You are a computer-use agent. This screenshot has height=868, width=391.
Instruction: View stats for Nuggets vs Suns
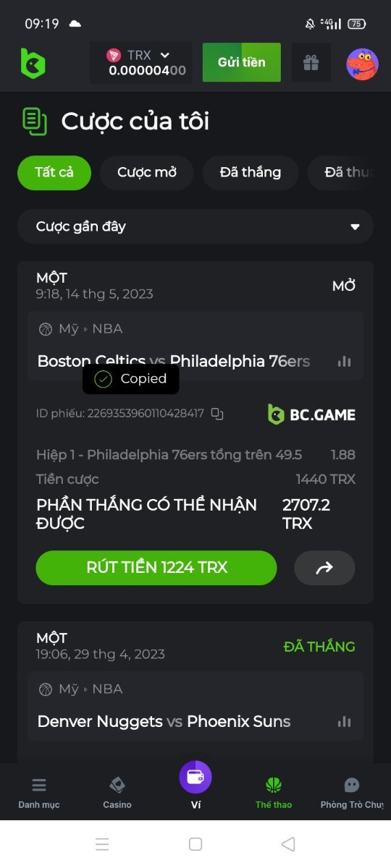click(345, 722)
